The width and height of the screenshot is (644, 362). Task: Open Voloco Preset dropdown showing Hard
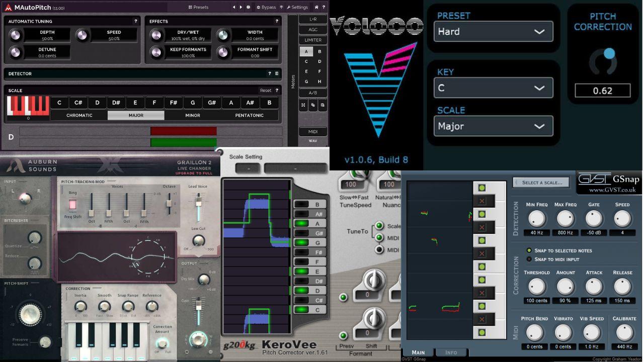(493, 31)
